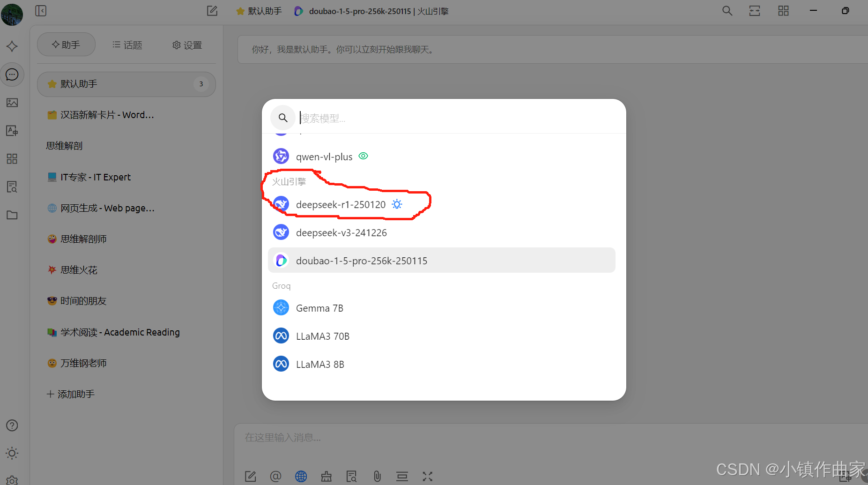Image resolution: width=868 pixels, height=485 pixels.
Task: Choose the deepseek-r1-250120 model
Action: [441, 204]
